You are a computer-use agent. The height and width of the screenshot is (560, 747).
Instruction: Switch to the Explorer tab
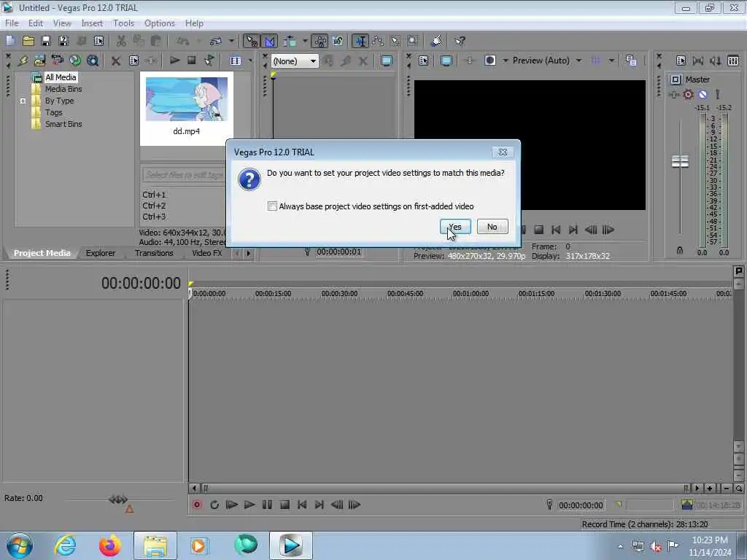coord(101,253)
